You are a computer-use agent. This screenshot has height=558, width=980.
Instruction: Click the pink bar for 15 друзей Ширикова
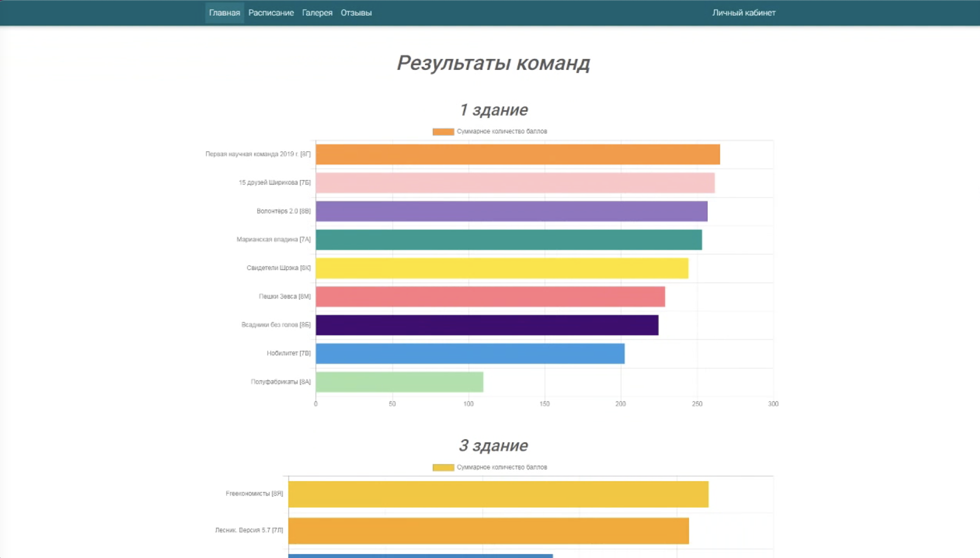point(515,183)
